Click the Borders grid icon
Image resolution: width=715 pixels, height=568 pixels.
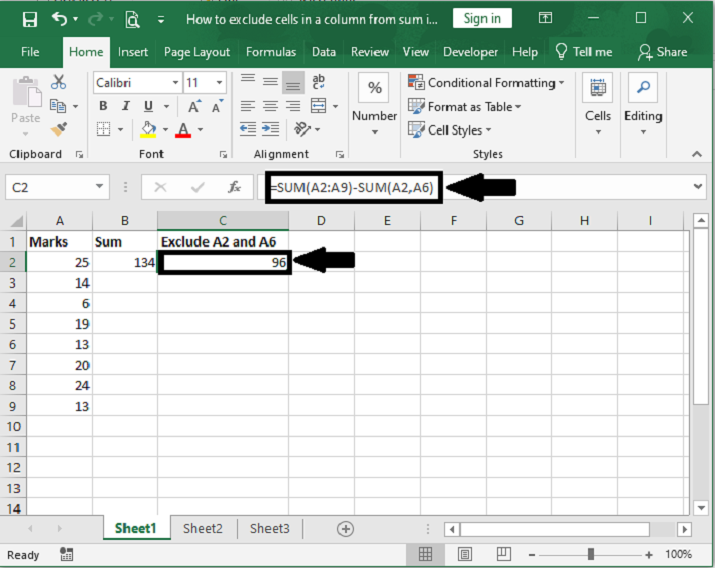(104, 129)
